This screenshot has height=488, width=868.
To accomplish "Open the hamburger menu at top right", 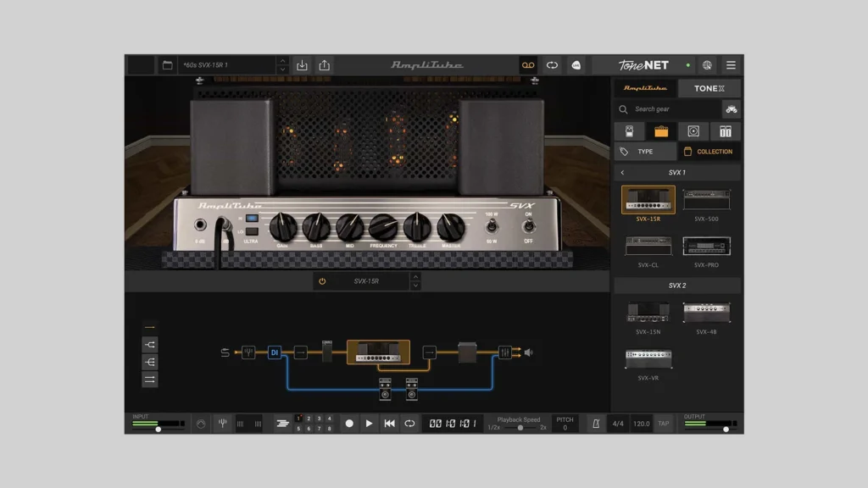I will (731, 65).
